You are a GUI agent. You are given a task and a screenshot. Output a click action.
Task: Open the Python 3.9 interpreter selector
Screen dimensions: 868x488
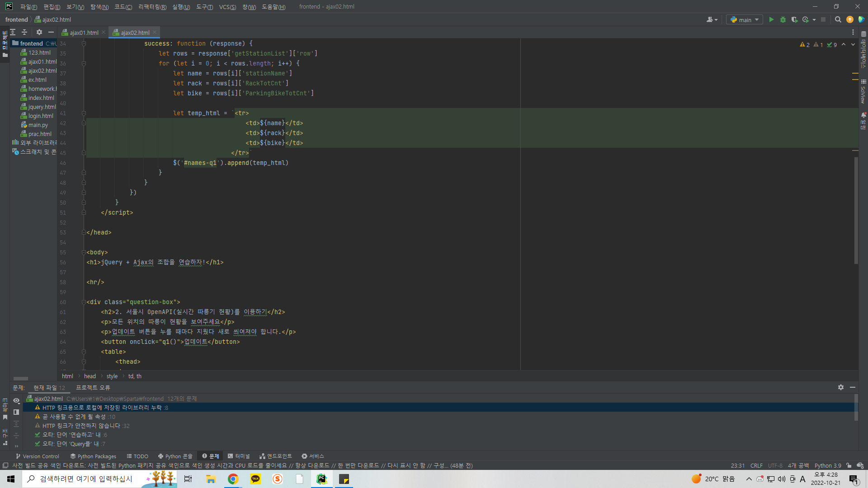828,466
